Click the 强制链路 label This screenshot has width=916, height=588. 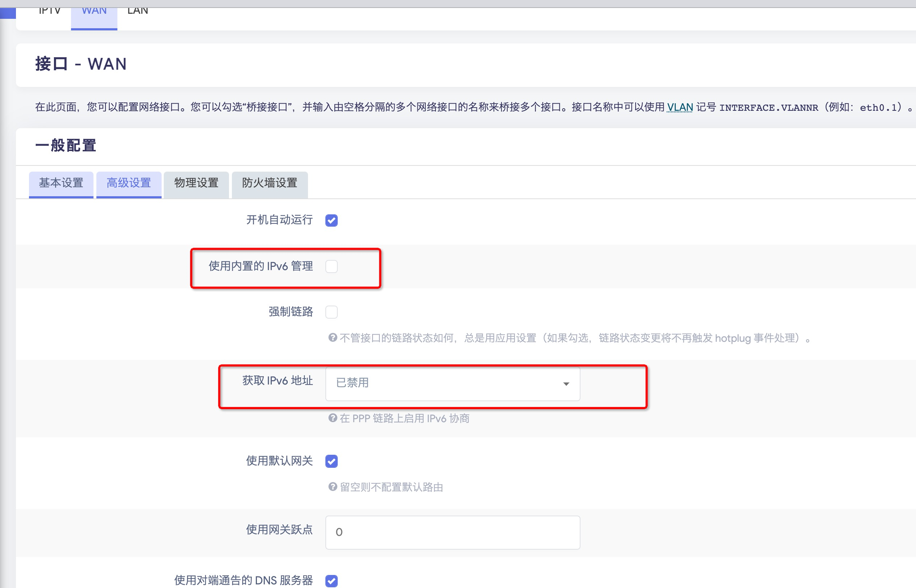pos(291,312)
